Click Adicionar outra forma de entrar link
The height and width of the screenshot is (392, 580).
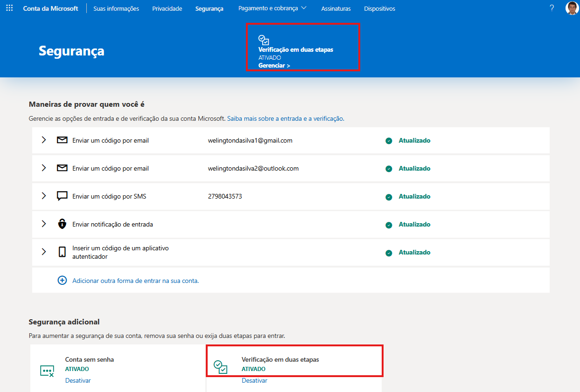point(136,281)
